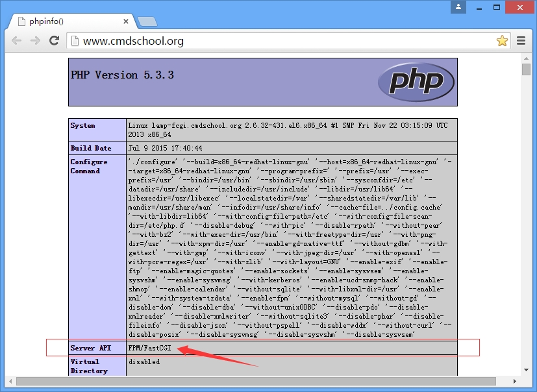This screenshot has height=392, width=537.
Task: Click the './configure' command text
Action: [x=153, y=162]
